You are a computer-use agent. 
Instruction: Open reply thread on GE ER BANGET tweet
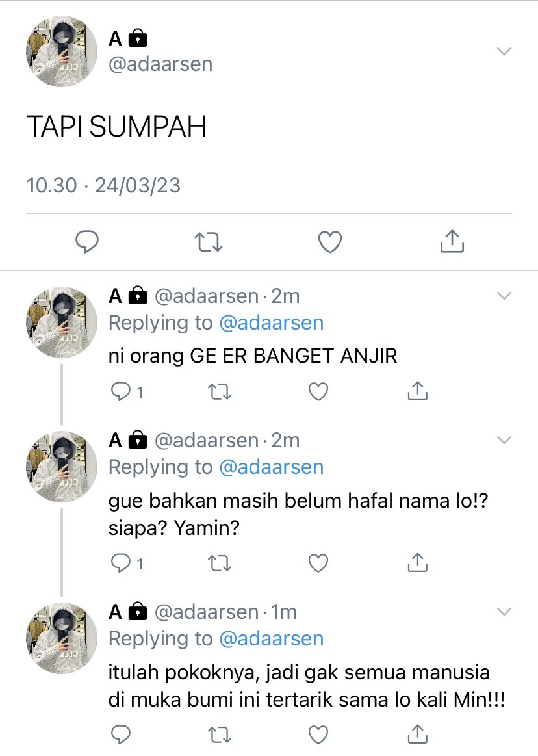coord(127,391)
